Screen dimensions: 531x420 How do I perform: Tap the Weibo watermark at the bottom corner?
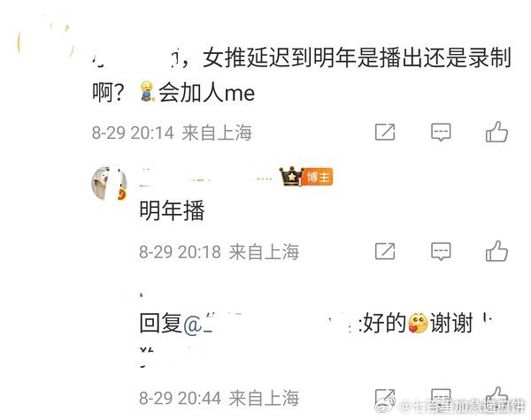[450, 406]
